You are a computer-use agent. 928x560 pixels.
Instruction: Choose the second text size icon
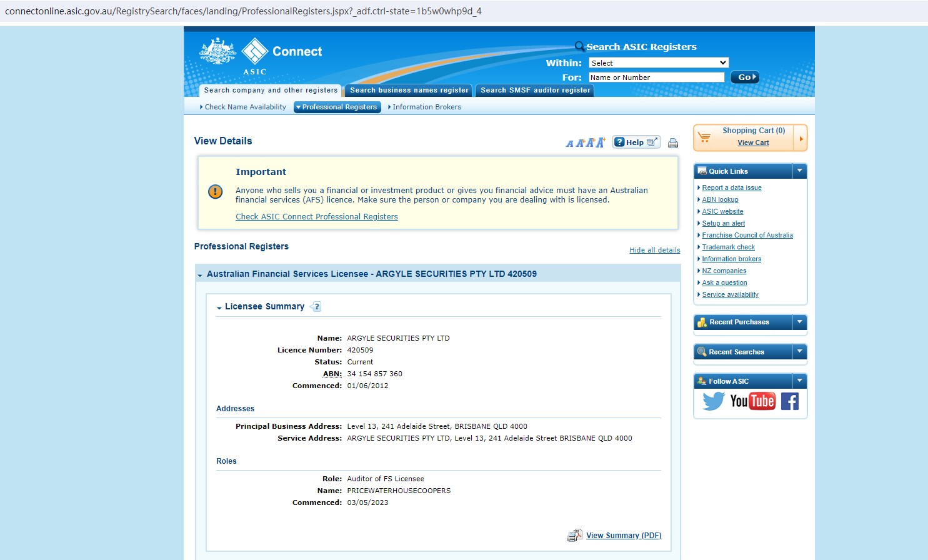(x=579, y=143)
